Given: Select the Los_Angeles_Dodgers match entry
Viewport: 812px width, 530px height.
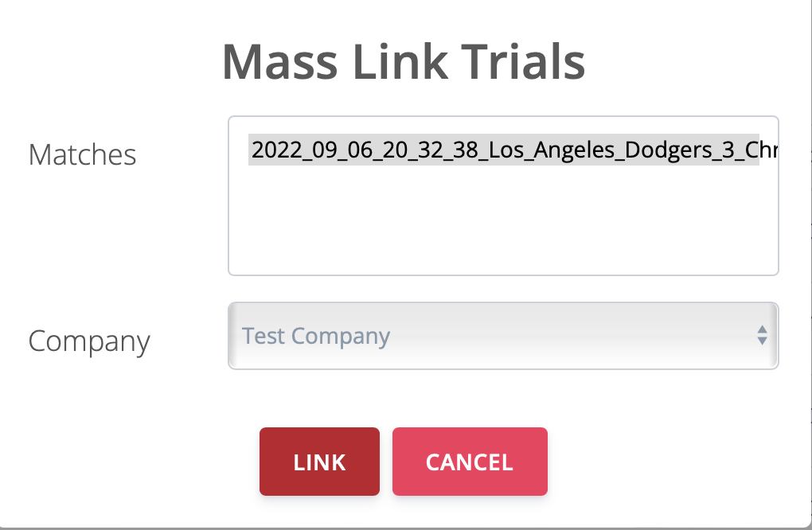Looking at the screenshot, I should click(x=503, y=150).
